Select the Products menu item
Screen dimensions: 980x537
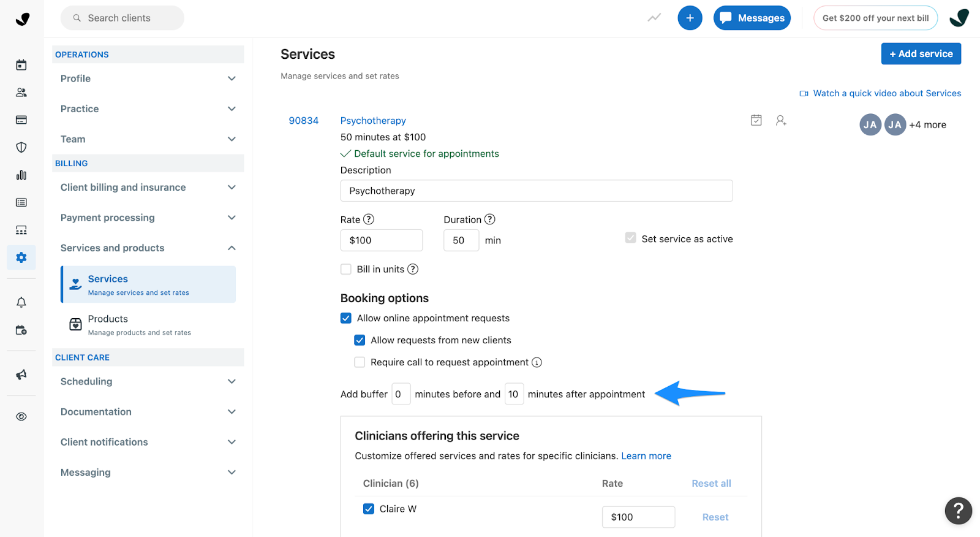(x=148, y=324)
